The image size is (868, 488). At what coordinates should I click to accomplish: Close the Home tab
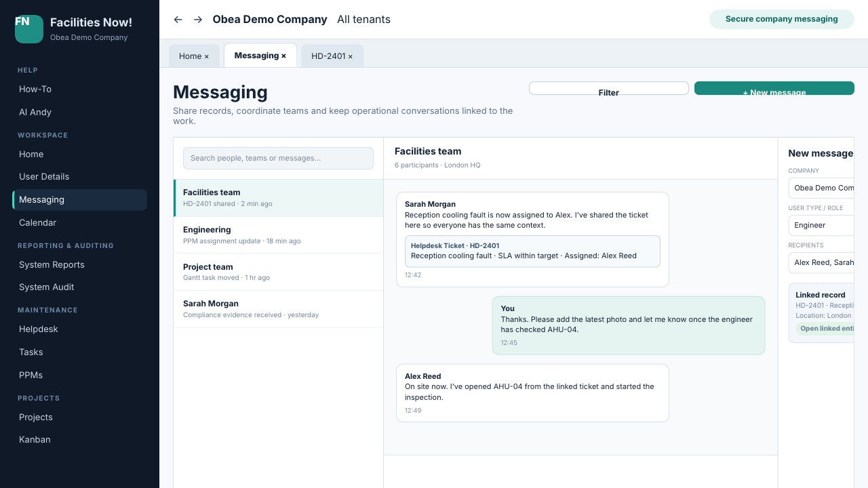click(x=206, y=56)
